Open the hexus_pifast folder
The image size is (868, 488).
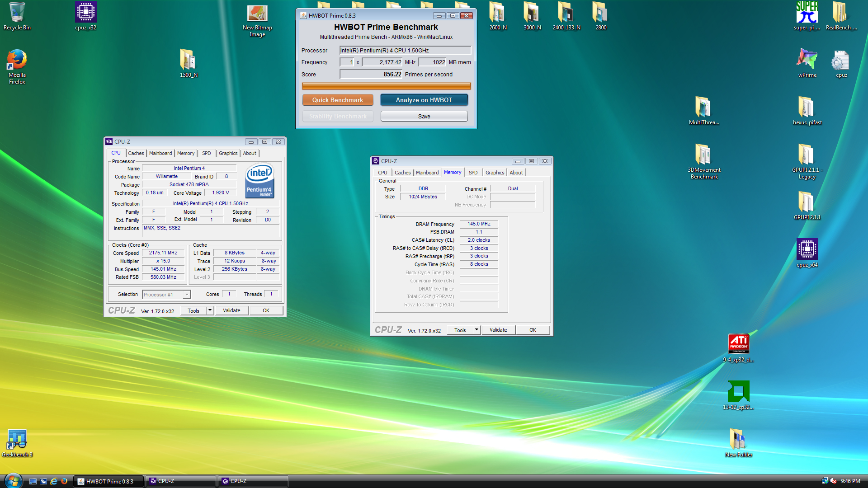[x=807, y=111]
